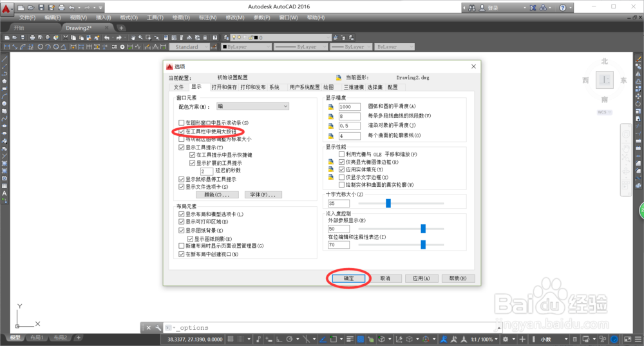Image resolution: width=644 pixels, height=346 pixels.
Task: Toggle the grid display icon in status bar
Action: point(231,339)
